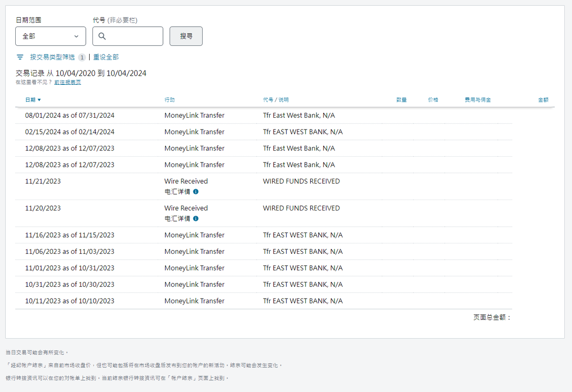This screenshot has width=572, height=392.
Task: Click Tfr EAST WEST BANK in 10/11/2023 row
Action: 303,301
